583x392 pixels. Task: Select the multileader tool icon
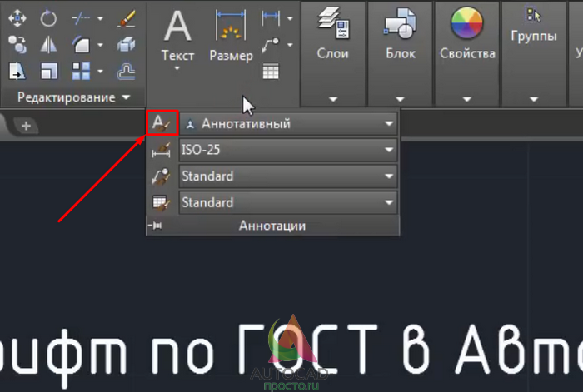pyautogui.click(x=271, y=45)
